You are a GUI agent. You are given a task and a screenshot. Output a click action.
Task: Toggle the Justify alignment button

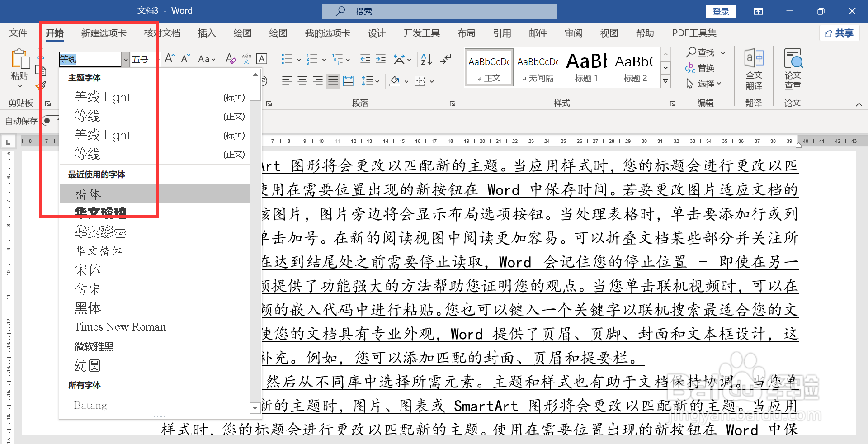pyautogui.click(x=333, y=81)
